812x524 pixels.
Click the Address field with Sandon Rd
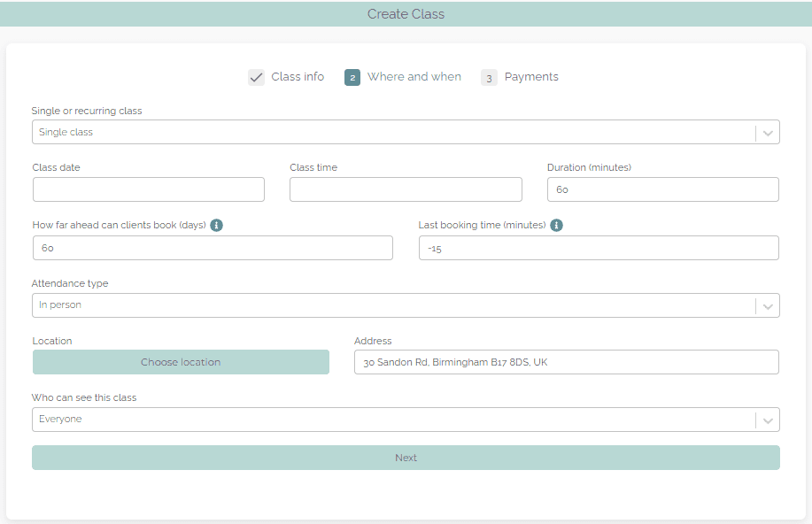(x=566, y=362)
